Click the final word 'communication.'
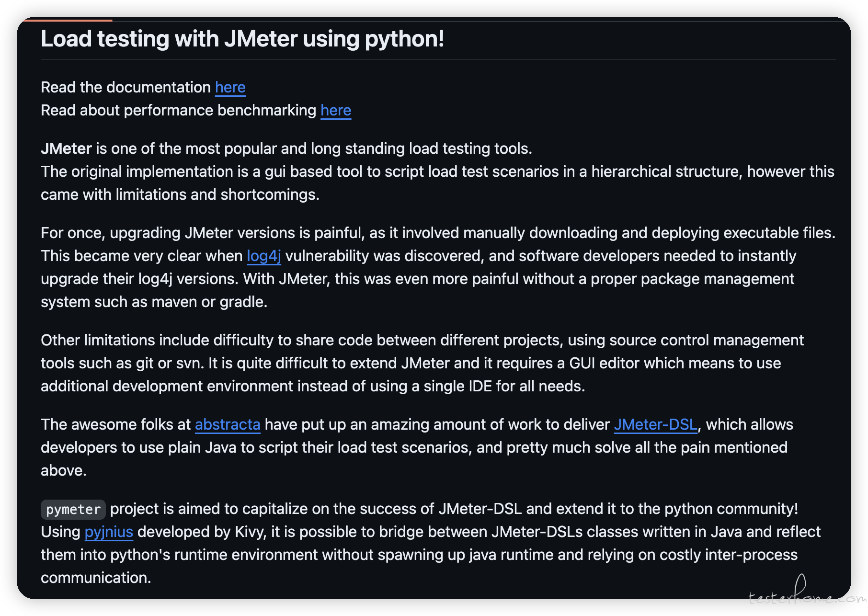868x616 pixels. 96,578
